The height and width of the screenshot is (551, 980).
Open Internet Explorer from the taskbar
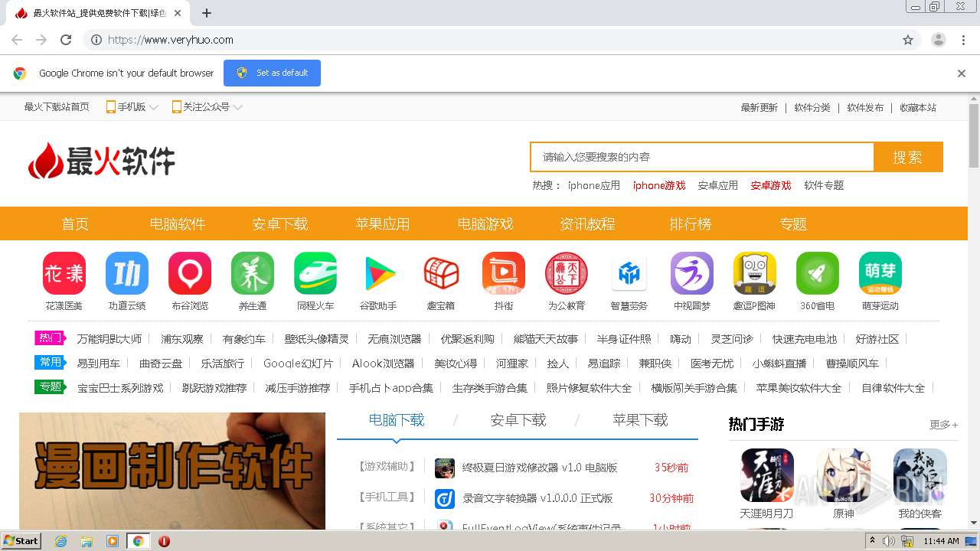tap(60, 541)
